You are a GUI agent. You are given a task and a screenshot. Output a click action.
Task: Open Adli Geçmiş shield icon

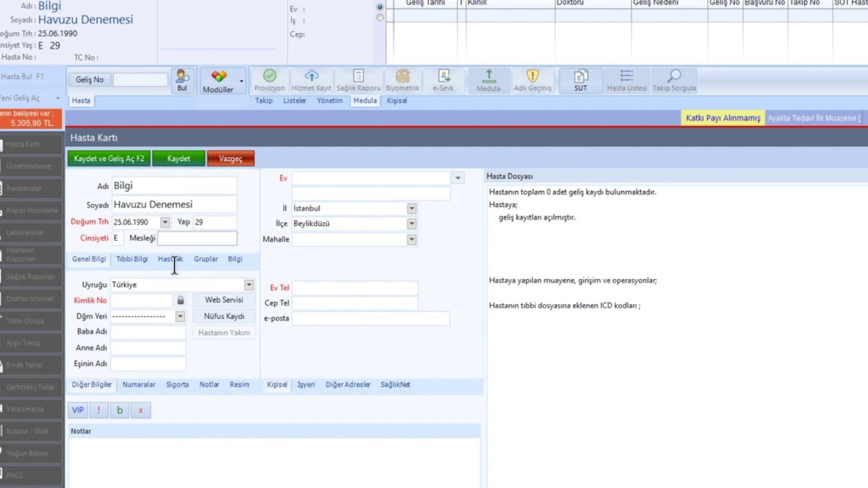pyautogui.click(x=532, y=81)
